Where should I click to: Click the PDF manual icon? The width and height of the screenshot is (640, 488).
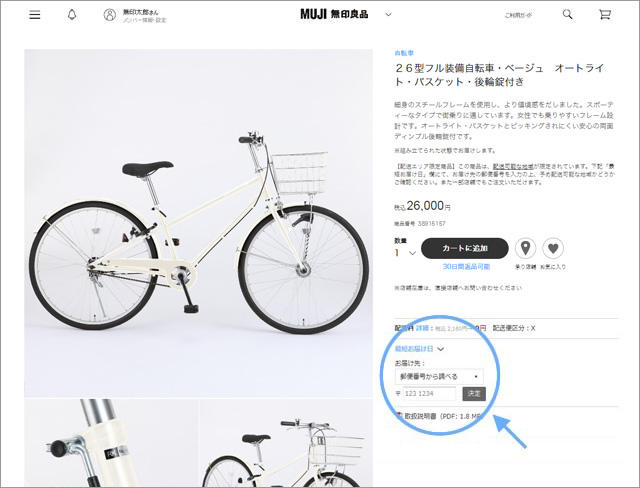(x=399, y=416)
